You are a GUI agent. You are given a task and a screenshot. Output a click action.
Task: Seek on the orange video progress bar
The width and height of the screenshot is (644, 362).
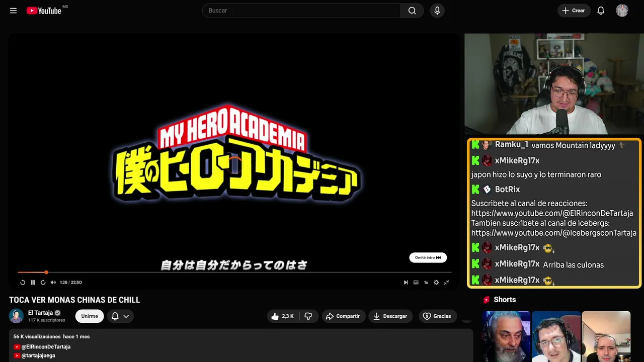[234, 273]
